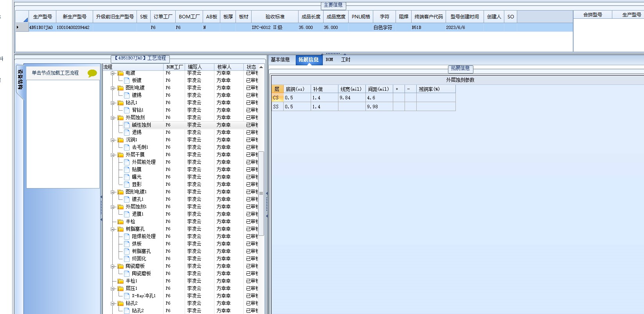Image resolution: width=644 pixels, height=314 pixels.
Task: Click the 编写人 column header in process tree
Action: (x=200, y=67)
